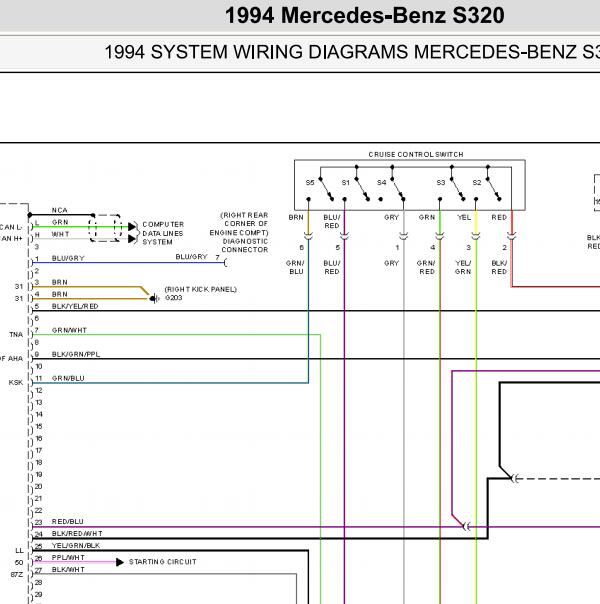This screenshot has width=600, height=604.
Task: Click pin number '22' on left connector
Action: [x=39, y=510]
